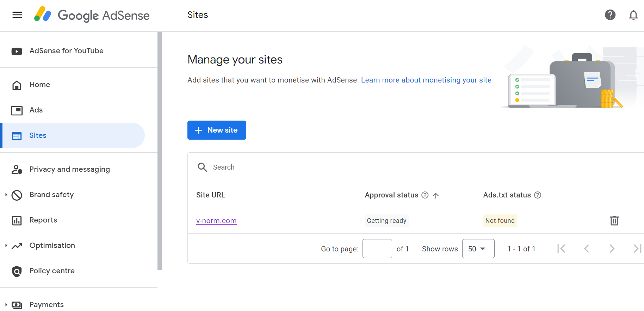644x311 pixels.
Task: Open AdSense for YouTube menu item
Action: pyautogui.click(x=66, y=51)
